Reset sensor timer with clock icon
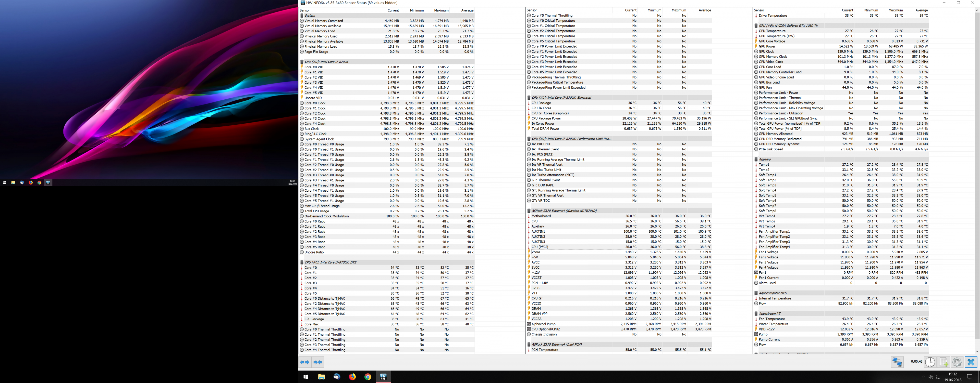 [x=930, y=362]
